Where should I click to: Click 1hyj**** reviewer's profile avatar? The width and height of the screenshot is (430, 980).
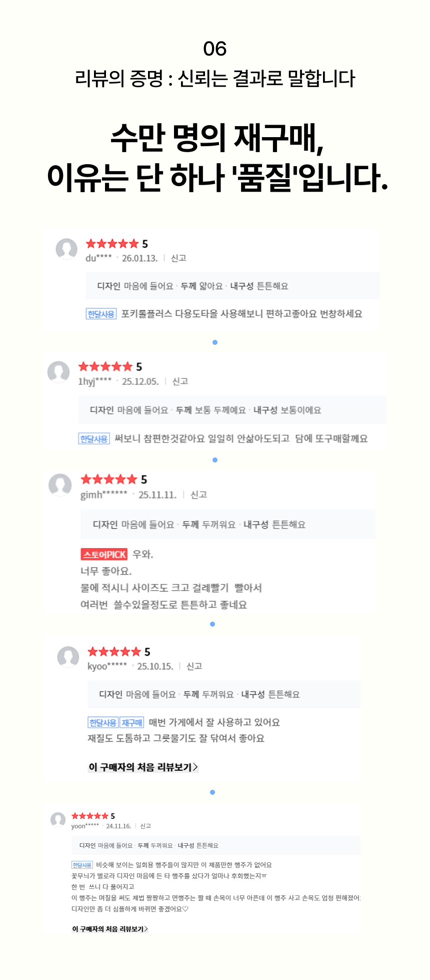pos(59,373)
